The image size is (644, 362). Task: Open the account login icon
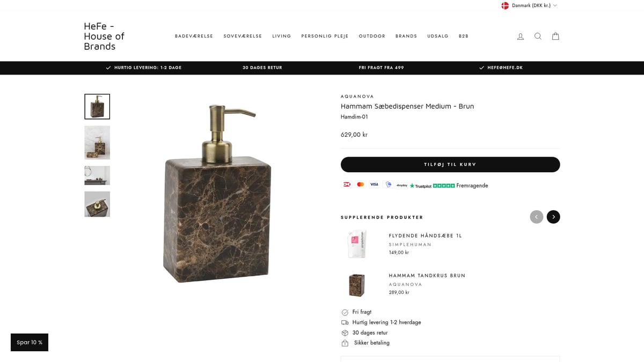[520, 36]
